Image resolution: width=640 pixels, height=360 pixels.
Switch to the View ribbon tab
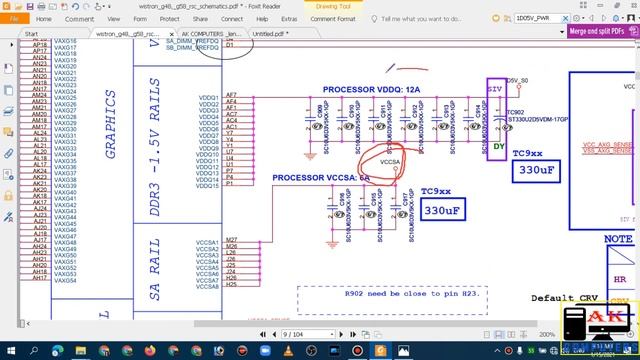point(113,19)
